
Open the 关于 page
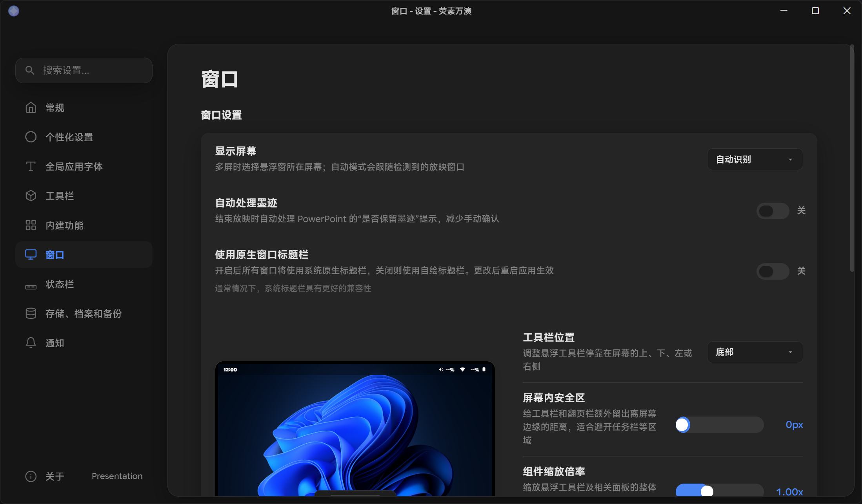(x=55, y=476)
